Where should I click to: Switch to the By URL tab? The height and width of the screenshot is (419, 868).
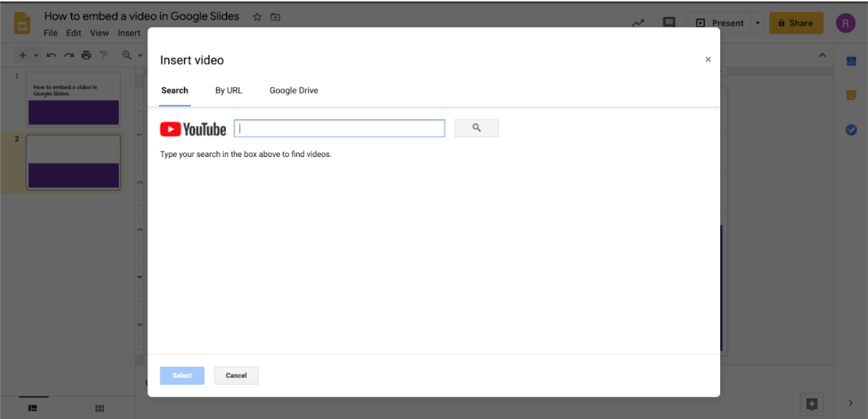click(229, 90)
